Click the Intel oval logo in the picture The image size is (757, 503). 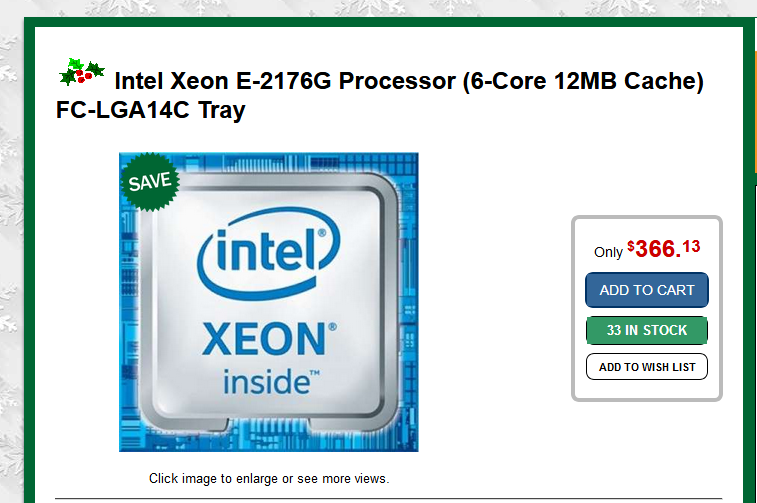268,254
